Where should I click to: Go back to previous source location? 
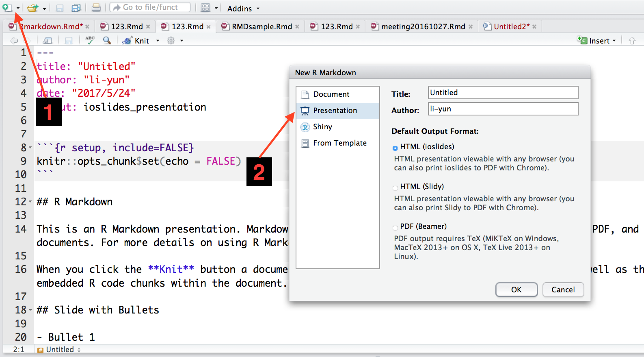(x=14, y=41)
